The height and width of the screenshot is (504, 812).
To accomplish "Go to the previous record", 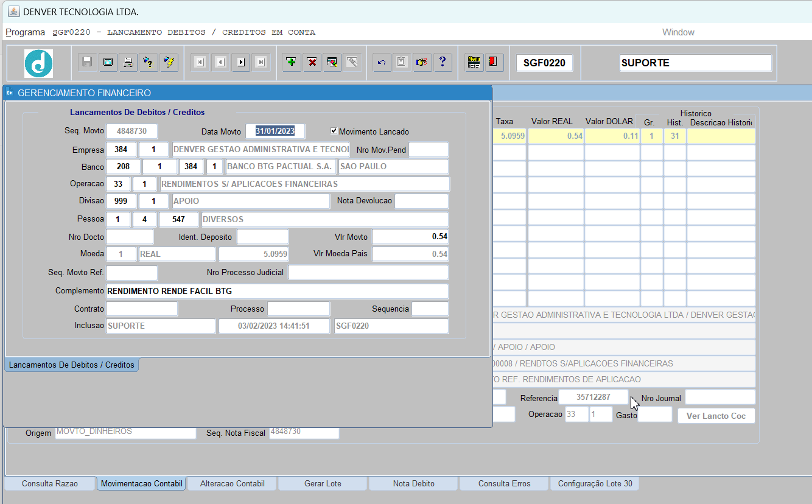I will [x=220, y=62].
